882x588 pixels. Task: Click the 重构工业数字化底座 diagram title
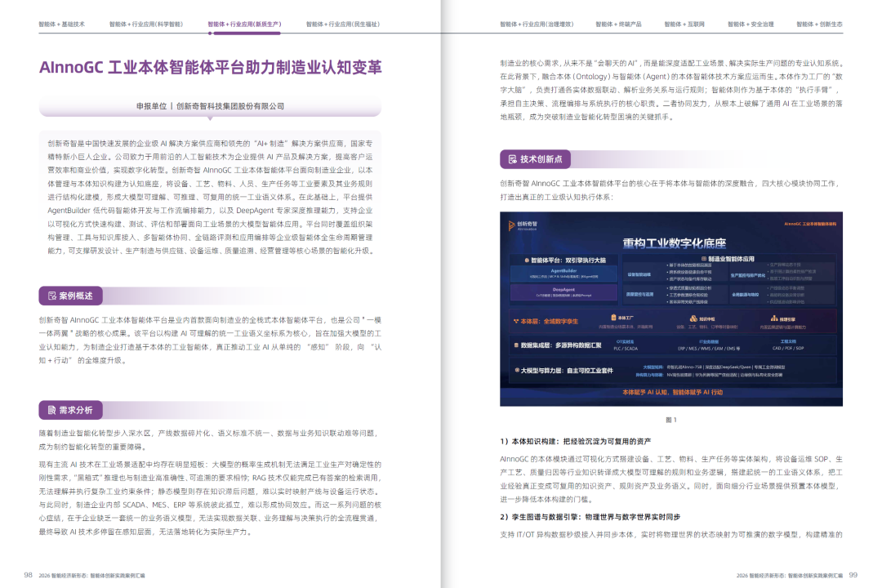click(674, 243)
